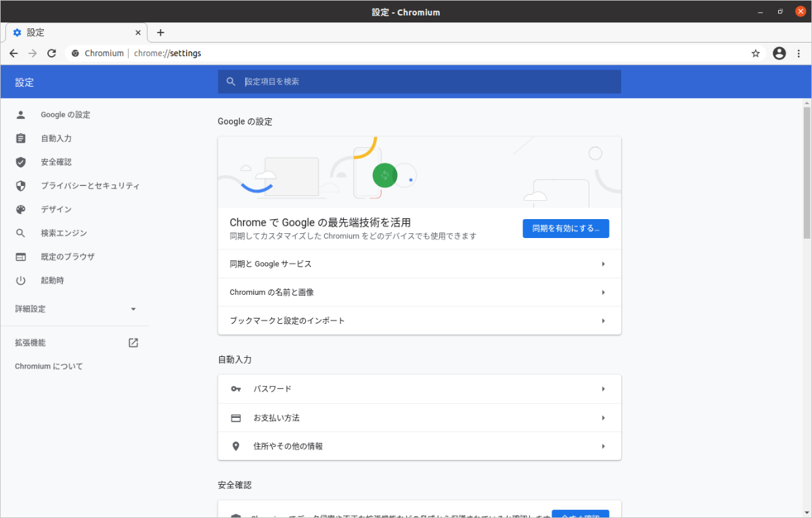Click the 同期と Google サービス row label

271,264
